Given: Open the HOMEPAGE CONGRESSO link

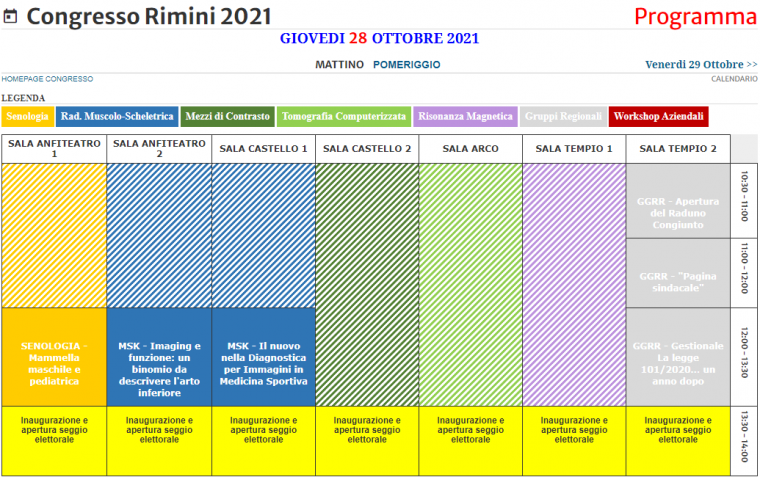Looking at the screenshot, I should (47, 79).
